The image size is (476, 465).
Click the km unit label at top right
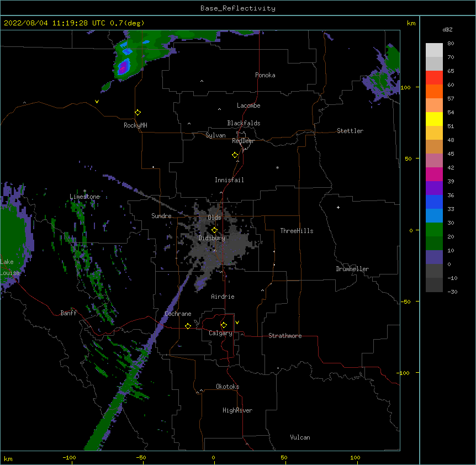coord(411,23)
